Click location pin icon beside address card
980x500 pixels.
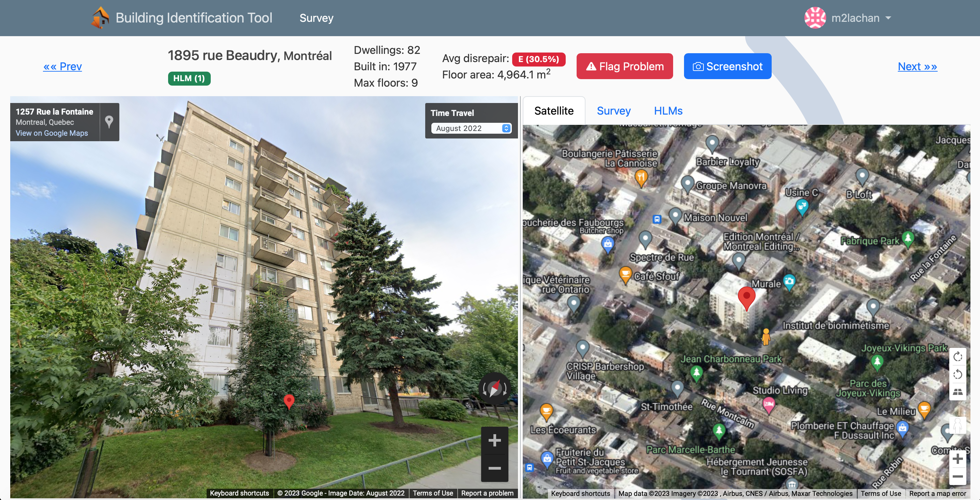(109, 122)
